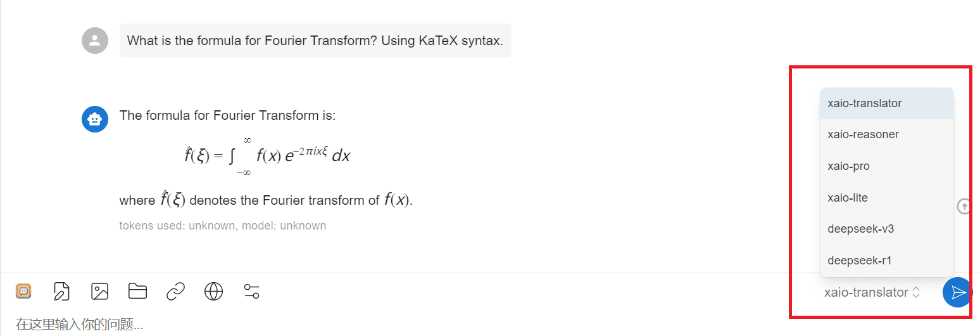
Task: Collapse the xaio-translator model selector
Action: pos(872,292)
